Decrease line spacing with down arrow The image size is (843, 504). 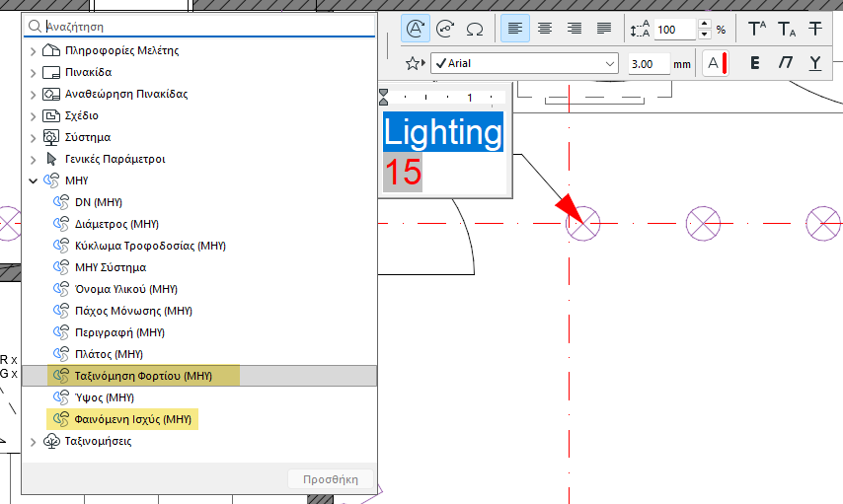704,35
